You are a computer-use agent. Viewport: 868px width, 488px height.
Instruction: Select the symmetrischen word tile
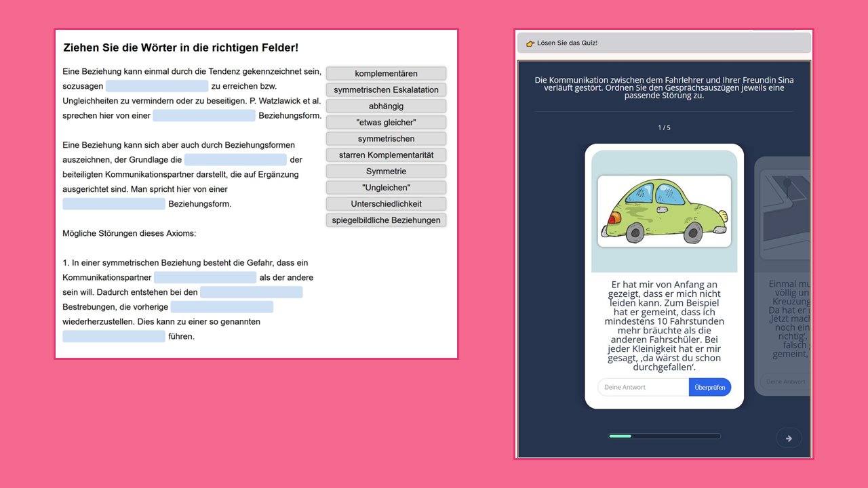coord(386,138)
